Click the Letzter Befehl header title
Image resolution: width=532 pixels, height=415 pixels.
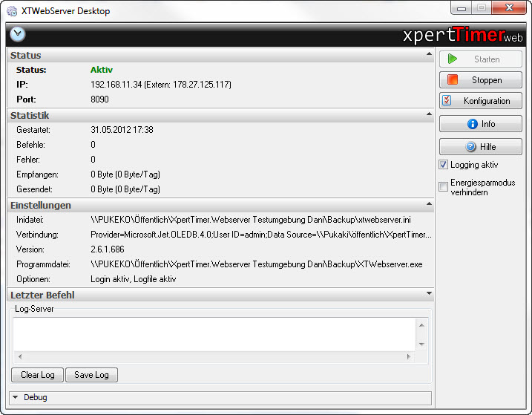42,295
